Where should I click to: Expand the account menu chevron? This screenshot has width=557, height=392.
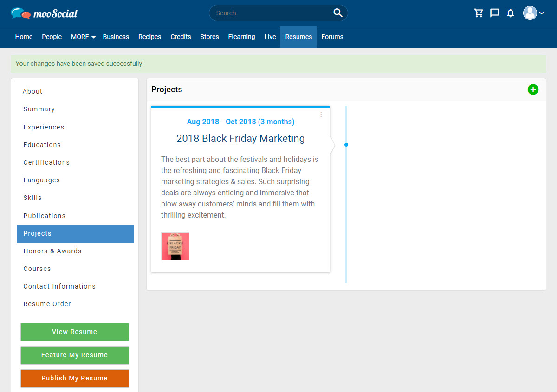[541, 13]
